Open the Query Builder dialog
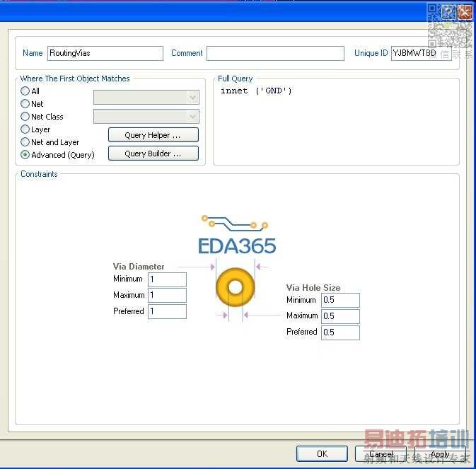476x469 pixels. [x=153, y=154]
